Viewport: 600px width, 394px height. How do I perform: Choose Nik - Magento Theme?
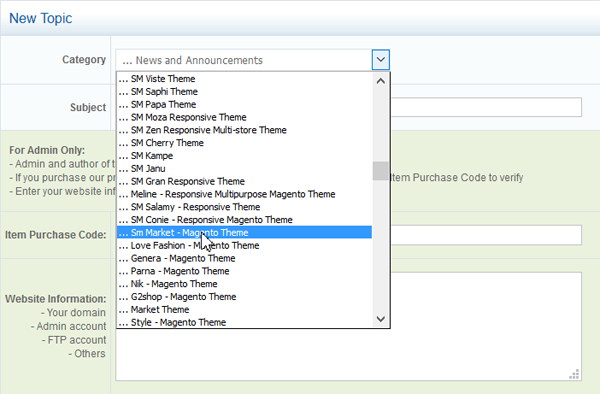pos(244,284)
